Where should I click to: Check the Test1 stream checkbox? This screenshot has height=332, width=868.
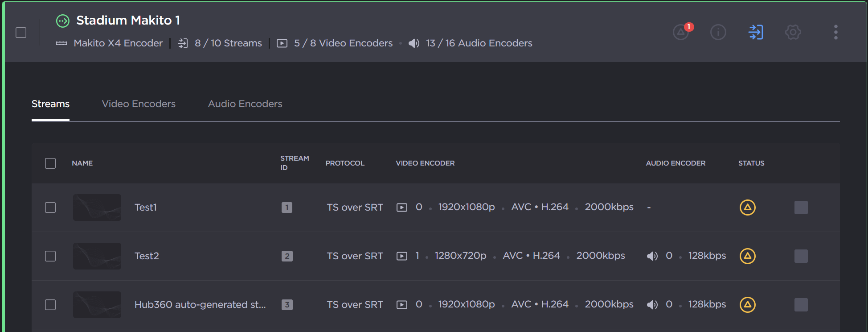click(50, 207)
